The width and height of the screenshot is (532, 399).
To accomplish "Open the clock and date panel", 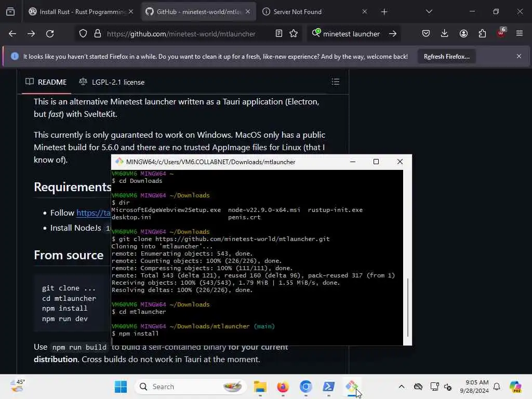I will point(474,387).
